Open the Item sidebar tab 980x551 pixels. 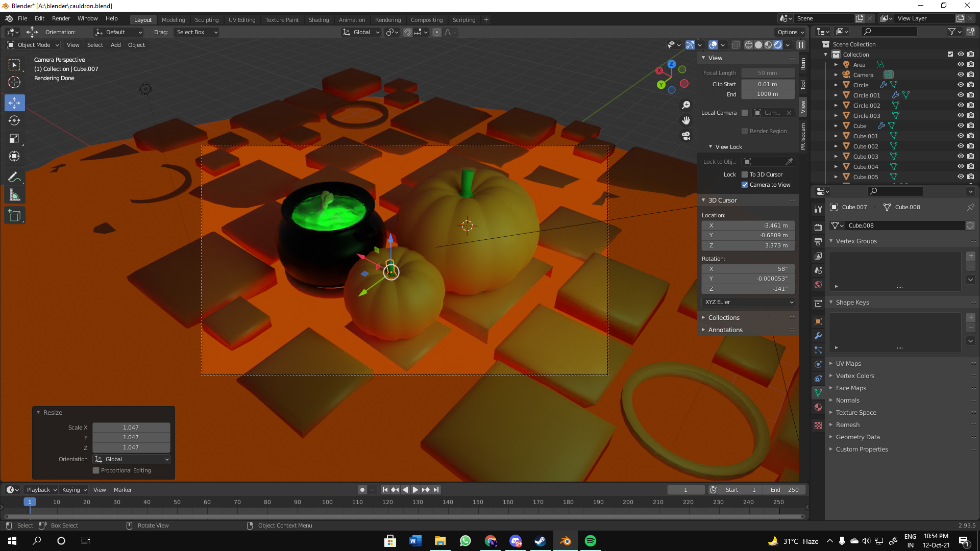803,63
